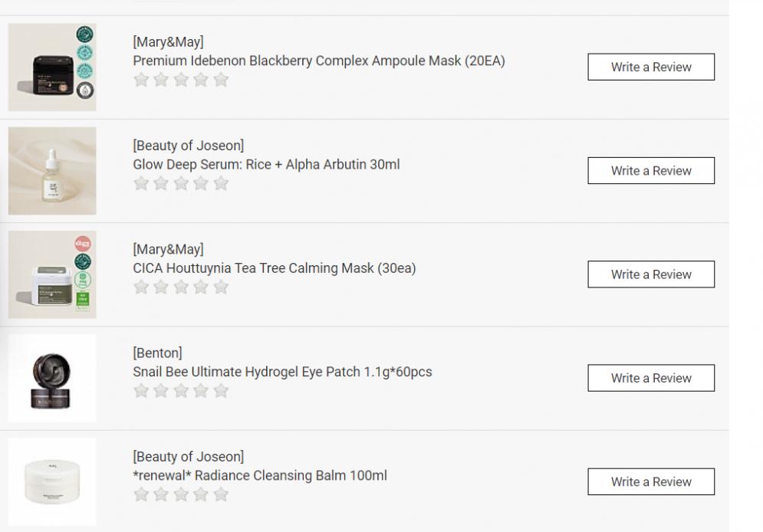Write a review for Radiance Cleansing Balm
The width and height of the screenshot is (763, 532).
point(651,481)
